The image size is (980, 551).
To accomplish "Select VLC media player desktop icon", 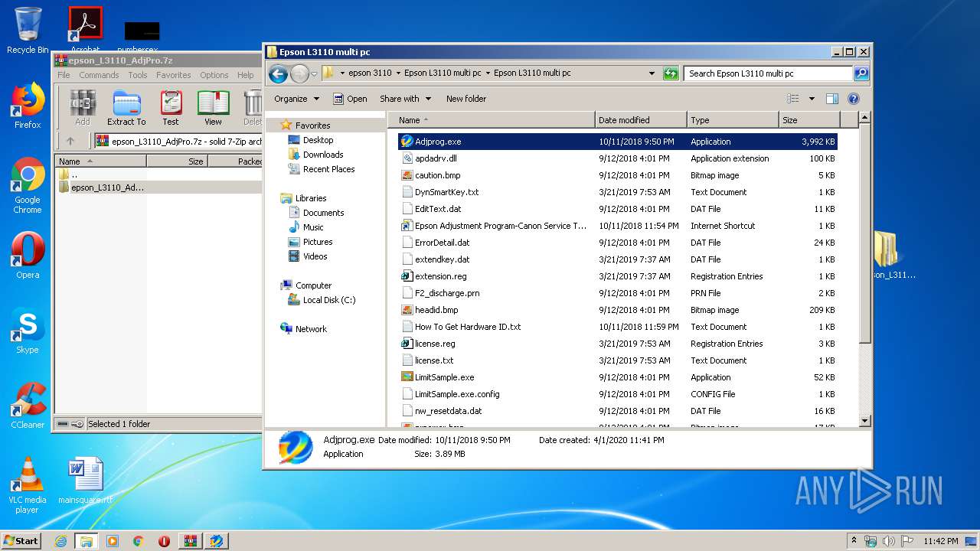I will coord(28,485).
